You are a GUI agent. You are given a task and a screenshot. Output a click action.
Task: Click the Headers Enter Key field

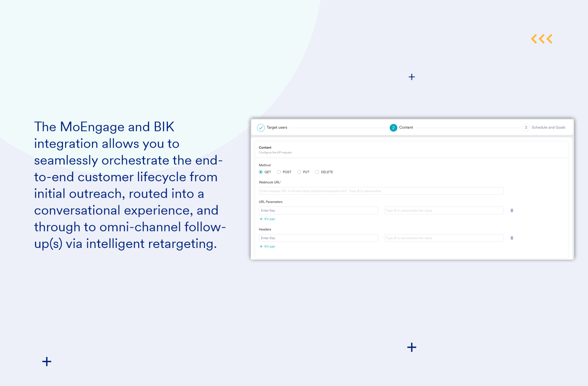coord(318,238)
